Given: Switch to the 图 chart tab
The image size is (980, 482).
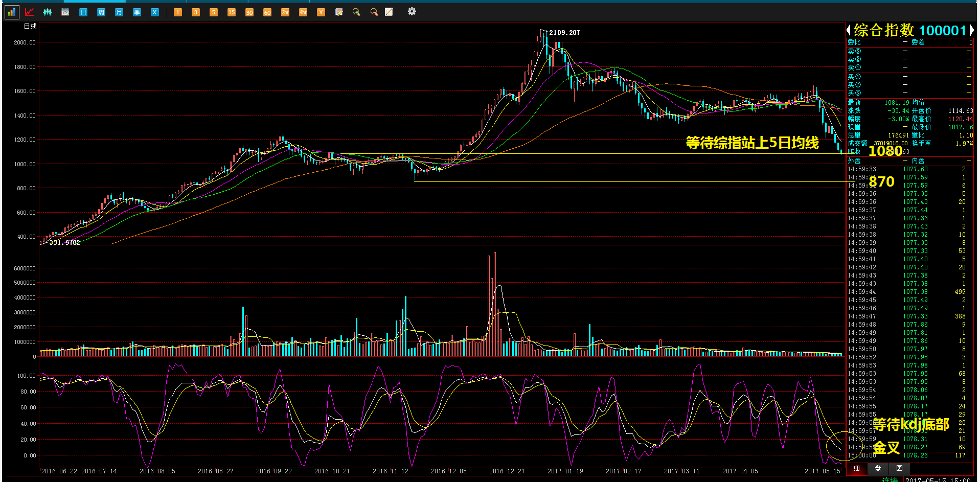Looking at the screenshot, I should [900, 469].
